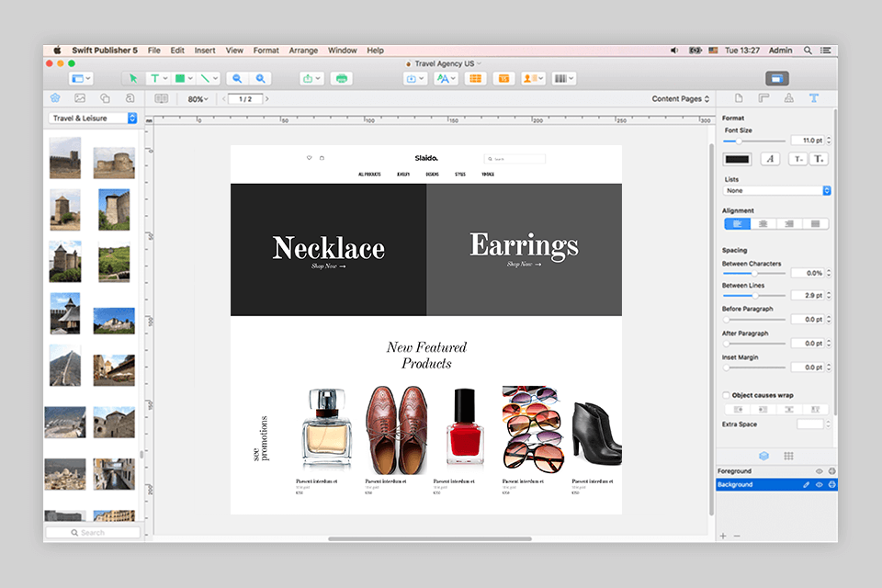882x588 pixels.
Task: Click the green Print icon
Action: (342, 79)
